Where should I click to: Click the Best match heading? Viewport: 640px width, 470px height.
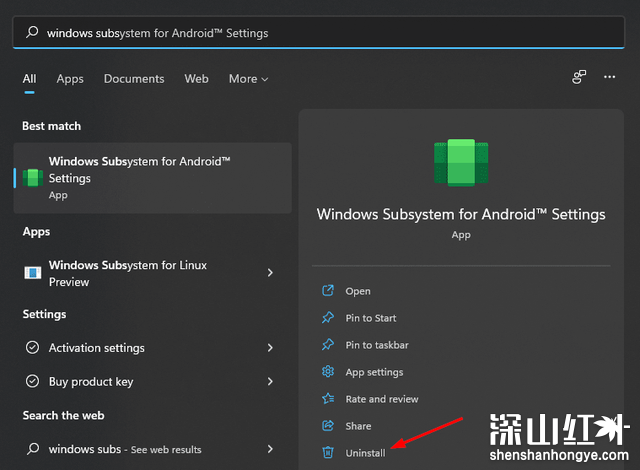coord(51,126)
